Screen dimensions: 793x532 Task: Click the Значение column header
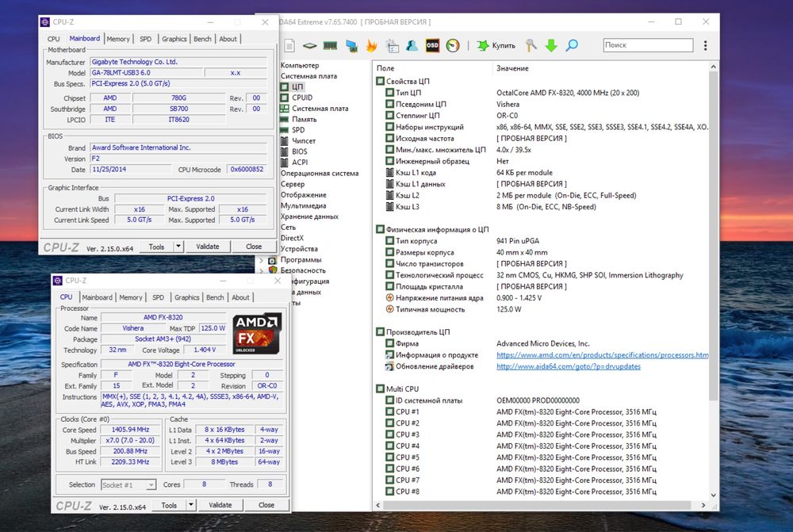tap(512, 68)
